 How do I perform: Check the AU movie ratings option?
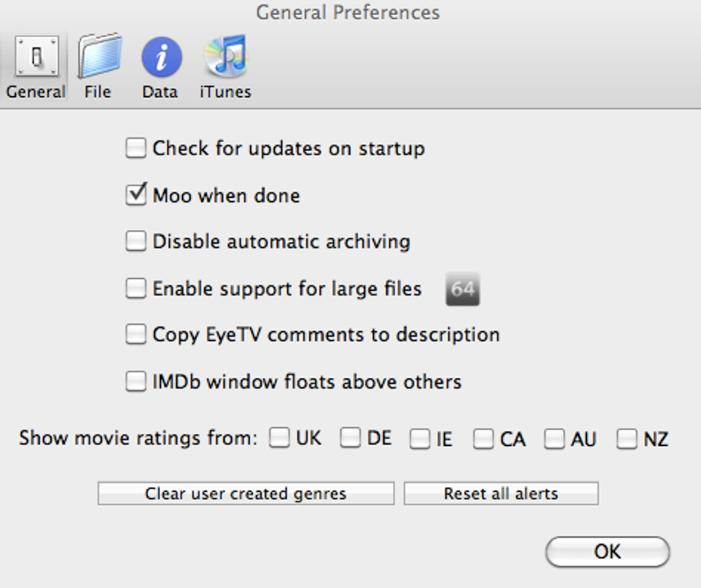click(554, 439)
